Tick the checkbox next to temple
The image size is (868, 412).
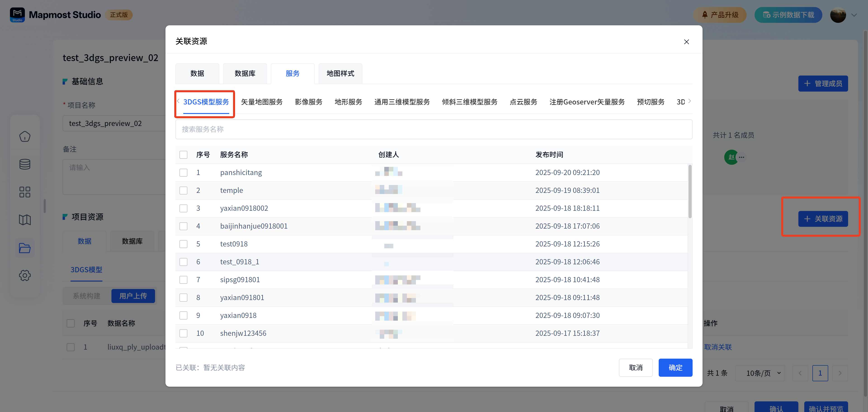pos(183,190)
